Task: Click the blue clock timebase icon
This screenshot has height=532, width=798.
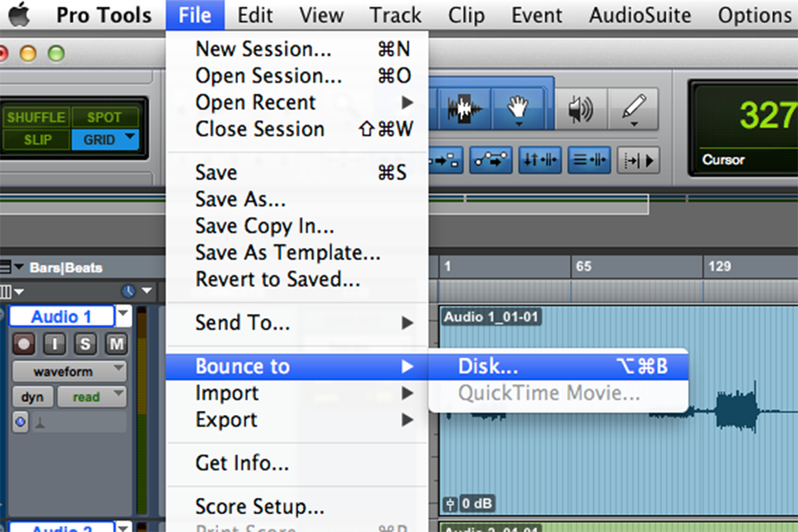Action: pyautogui.click(x=128, y=291)
